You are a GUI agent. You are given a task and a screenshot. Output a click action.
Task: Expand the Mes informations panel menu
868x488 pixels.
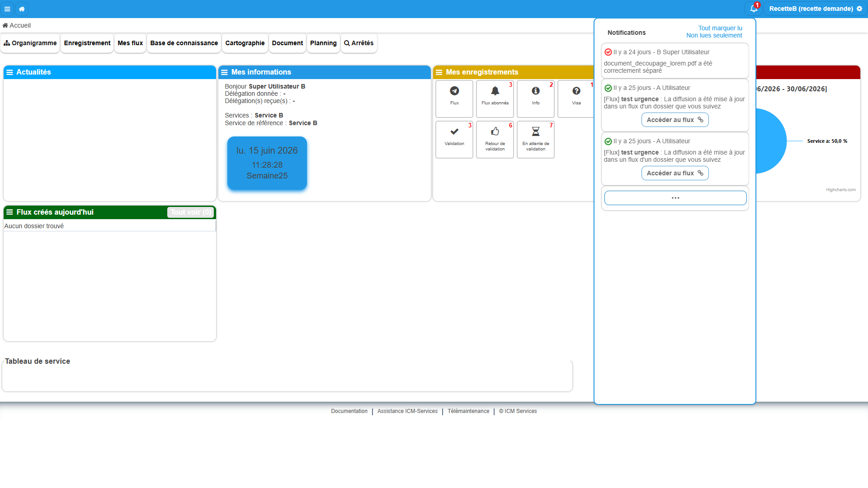tap(224, 72)
